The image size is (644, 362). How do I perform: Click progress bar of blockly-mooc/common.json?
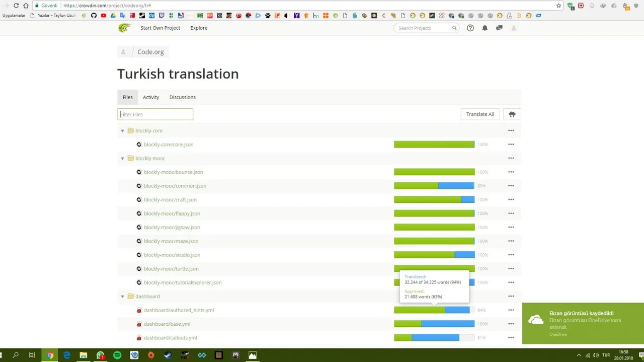pyautogui.click(x=434, y=186)
